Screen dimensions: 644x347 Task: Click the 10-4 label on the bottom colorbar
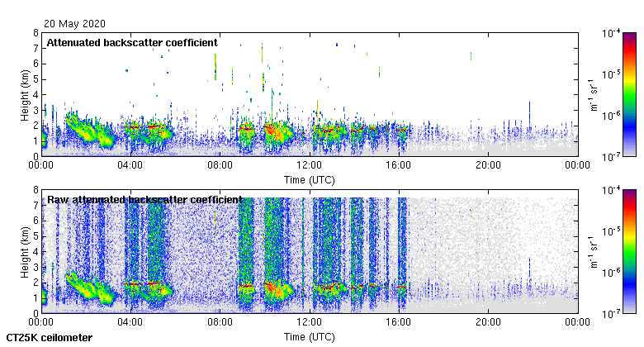pos(611,190)
